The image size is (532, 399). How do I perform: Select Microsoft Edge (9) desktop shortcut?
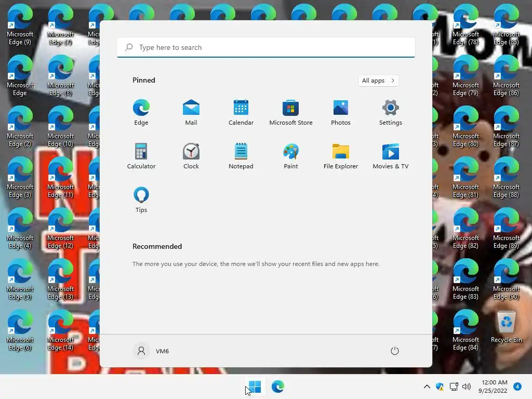pyautogui.click(x=20, y=25)
